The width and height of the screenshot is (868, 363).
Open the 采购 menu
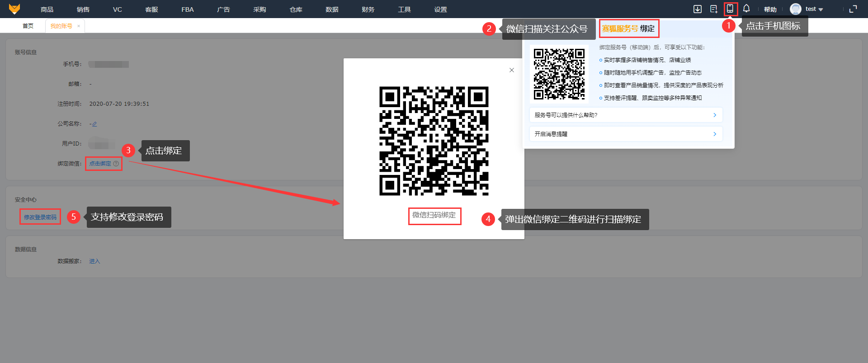point(259,9)
